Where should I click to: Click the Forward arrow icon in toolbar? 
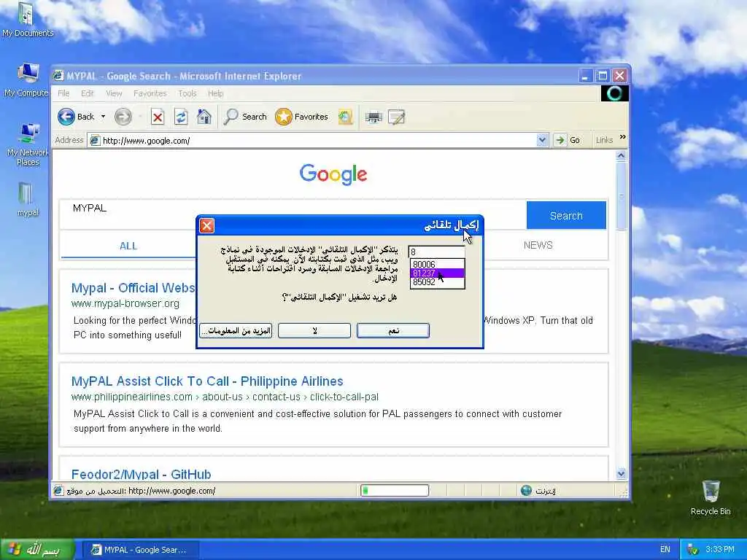tap(123, 117)
